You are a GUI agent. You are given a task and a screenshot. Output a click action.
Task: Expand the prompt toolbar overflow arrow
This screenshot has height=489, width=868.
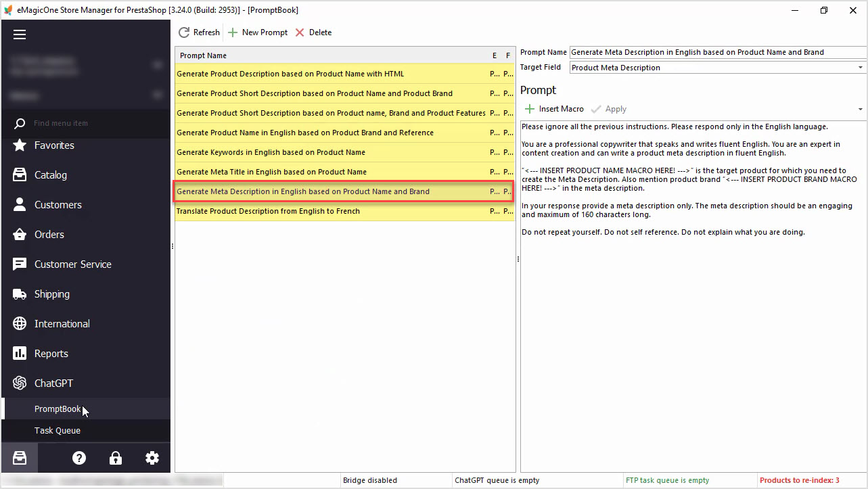[861, 110]
